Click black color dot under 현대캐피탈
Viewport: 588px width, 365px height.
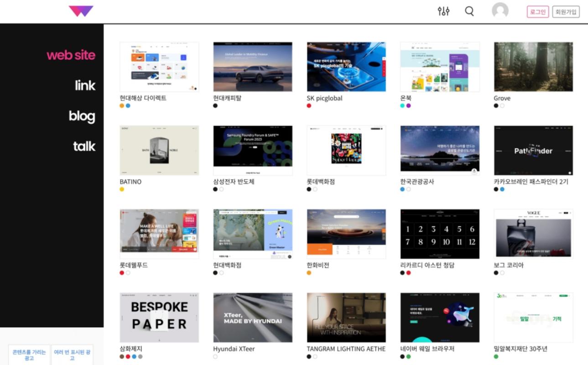(215, 105)
